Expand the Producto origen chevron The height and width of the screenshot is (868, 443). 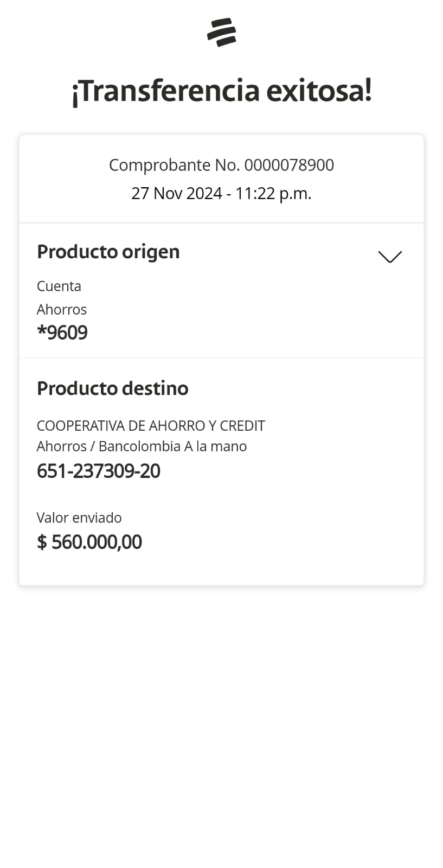point(389,257)
